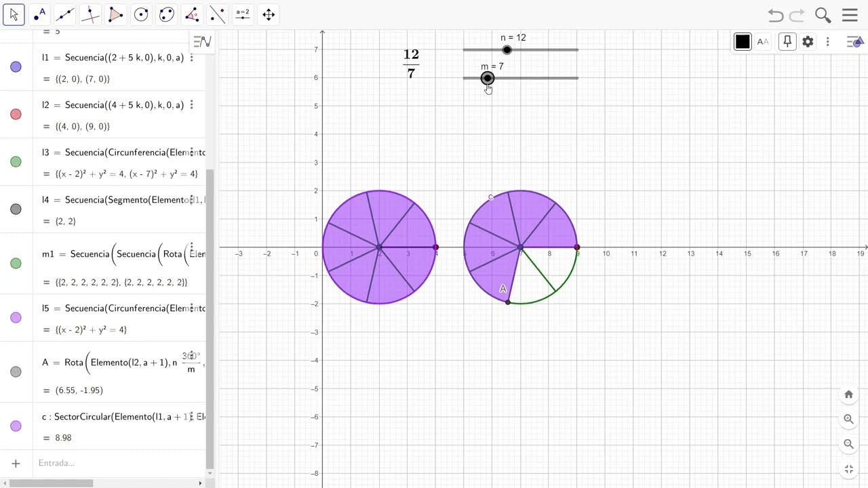
Task: Open the main hamburger menu
Action: pos(850,15)
